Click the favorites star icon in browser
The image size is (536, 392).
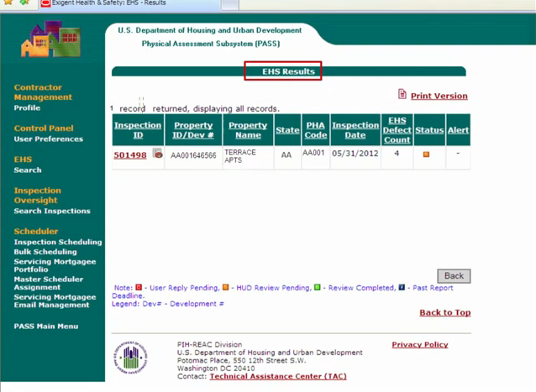(8, 2)
